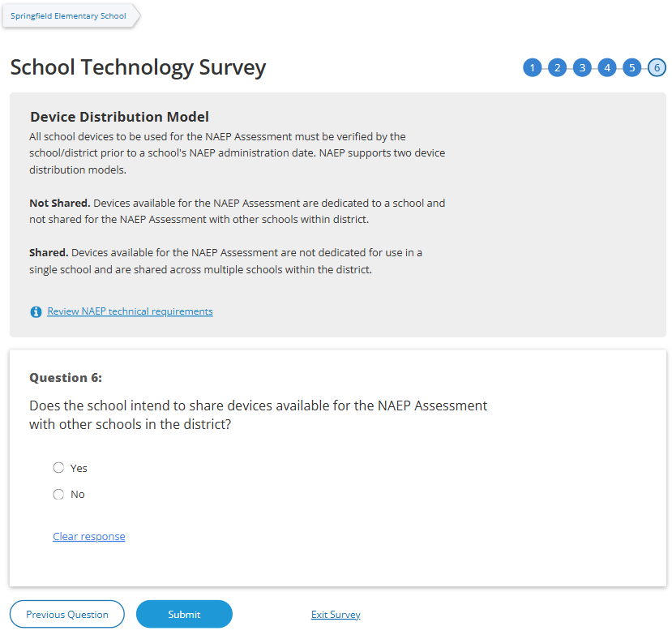Navigate to step 4 circle
The image size is (672, 635).
pos(607,68)
